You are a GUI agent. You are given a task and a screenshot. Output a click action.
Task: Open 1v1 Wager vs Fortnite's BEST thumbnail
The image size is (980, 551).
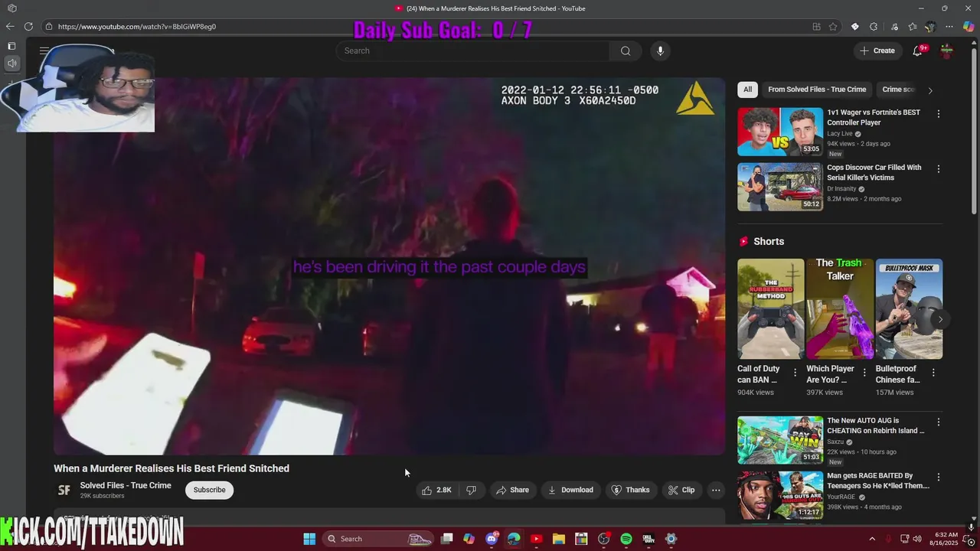[x=780, y=132]
